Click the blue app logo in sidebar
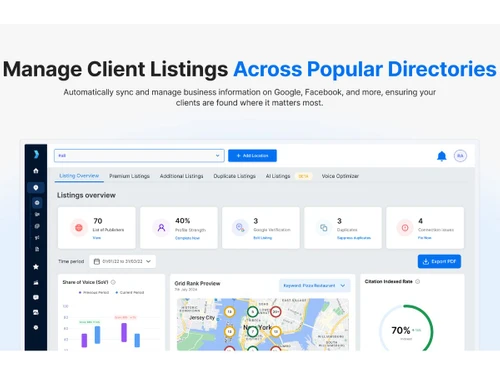The width and height of the screenshot is (500, 375). pyautogui.click(x=36, y=154)
